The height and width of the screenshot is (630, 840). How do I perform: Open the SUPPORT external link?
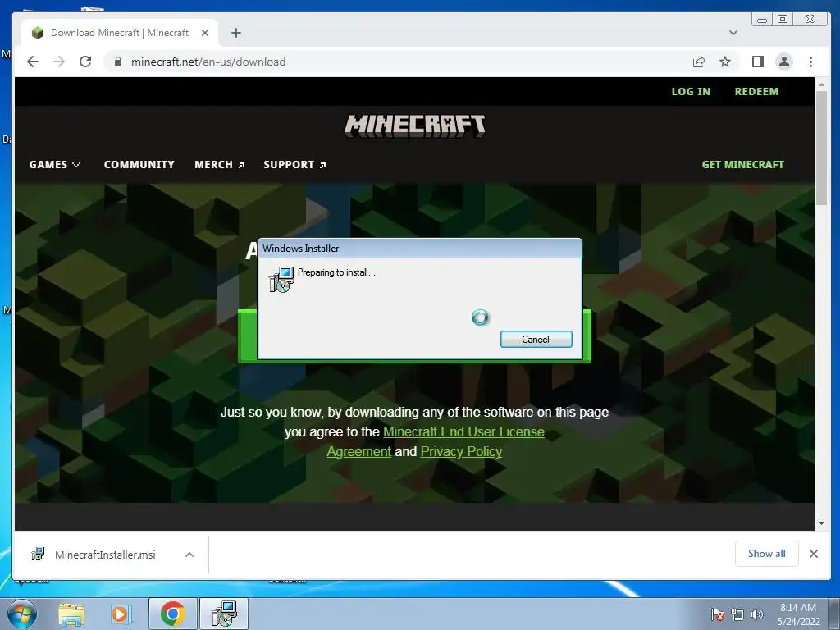pos(294,164)
